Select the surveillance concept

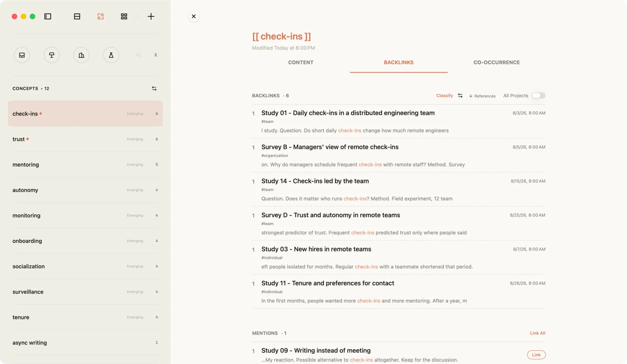[x=85, y=292]
